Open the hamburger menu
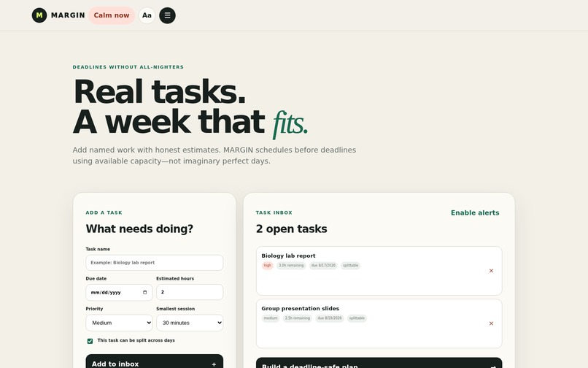The image size is (588, 368). click(x=167, y=15)
